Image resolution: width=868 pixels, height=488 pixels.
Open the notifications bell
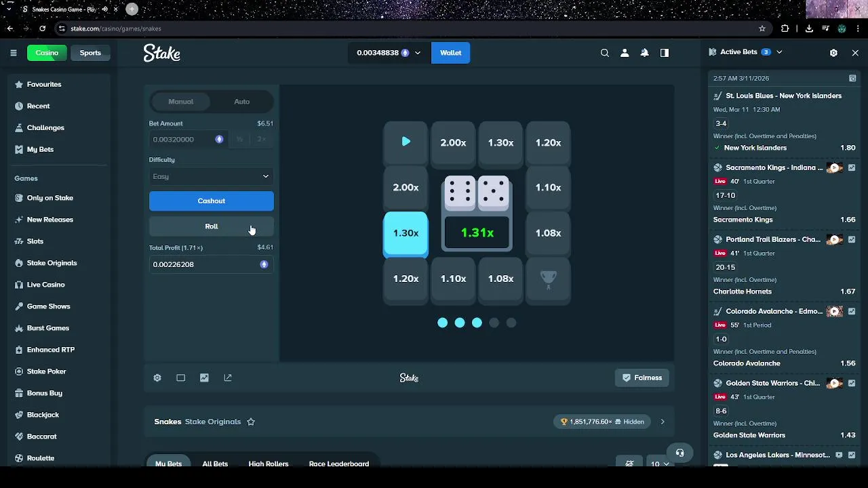pyautogui.click(x=645, y=53)
